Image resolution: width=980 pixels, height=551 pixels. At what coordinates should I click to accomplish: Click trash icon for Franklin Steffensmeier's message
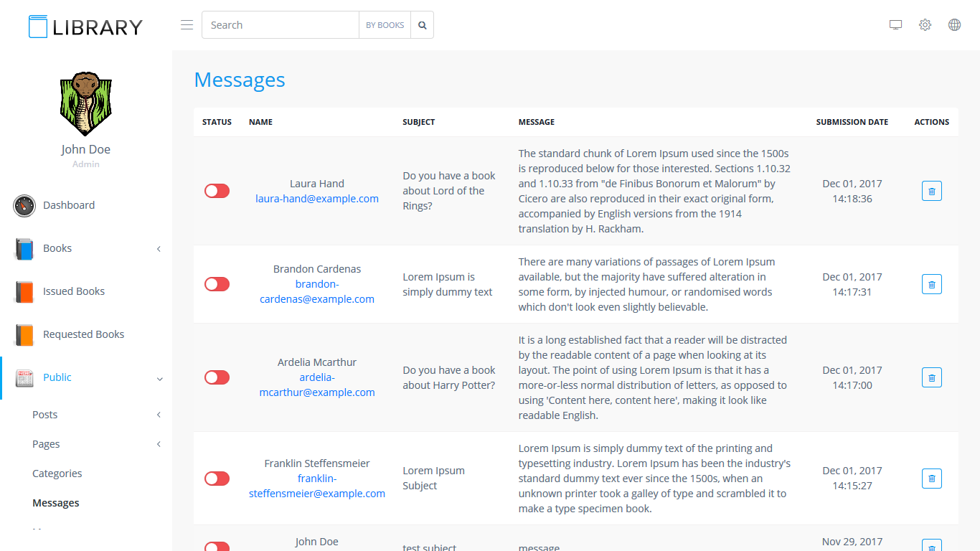pos(931,479)
